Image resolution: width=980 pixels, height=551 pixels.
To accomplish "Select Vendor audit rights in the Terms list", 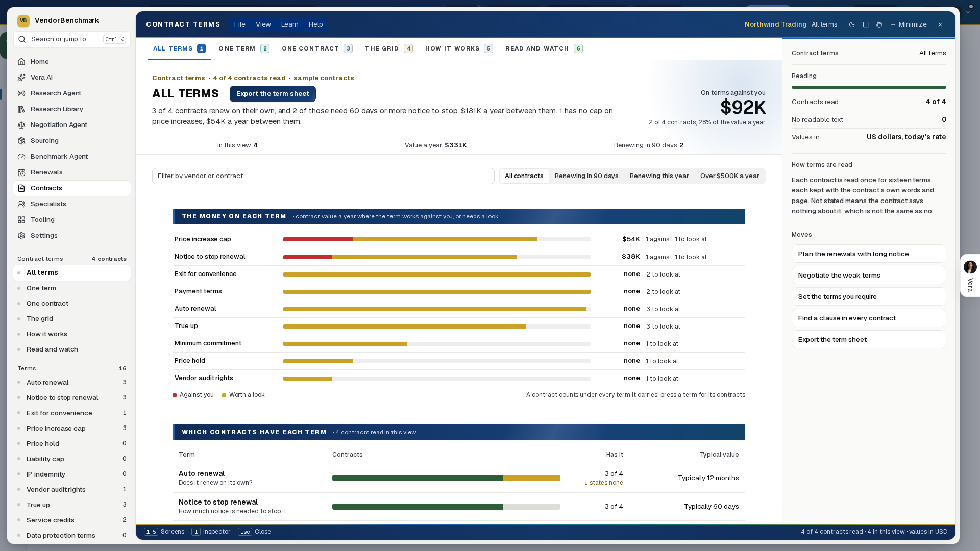I will click(72, 490).
